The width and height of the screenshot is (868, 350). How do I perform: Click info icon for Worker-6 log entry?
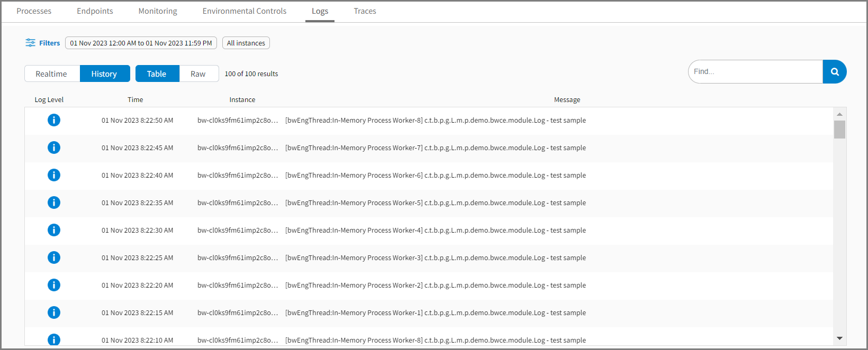coord(54,176)
